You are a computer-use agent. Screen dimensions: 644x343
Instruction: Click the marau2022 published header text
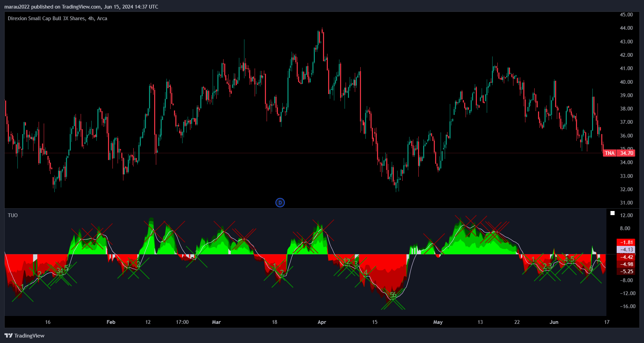[x=81, y=6]
